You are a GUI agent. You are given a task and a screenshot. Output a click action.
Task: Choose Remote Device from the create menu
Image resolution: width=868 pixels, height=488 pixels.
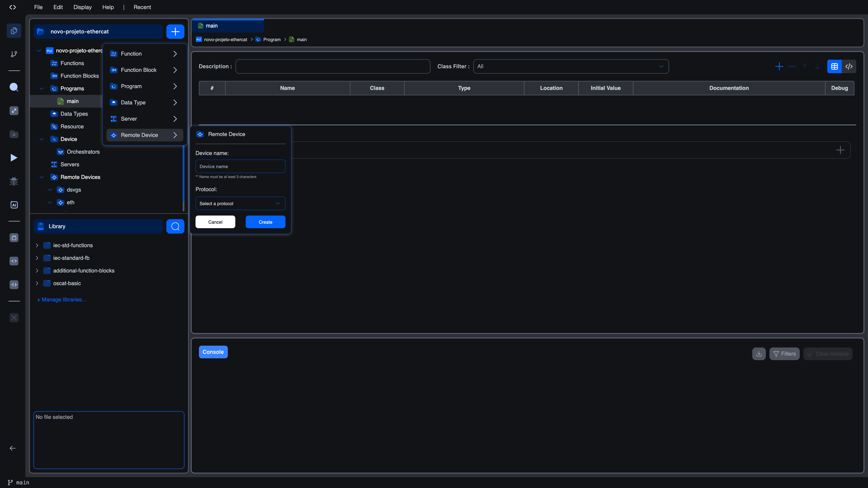(145, 135)
